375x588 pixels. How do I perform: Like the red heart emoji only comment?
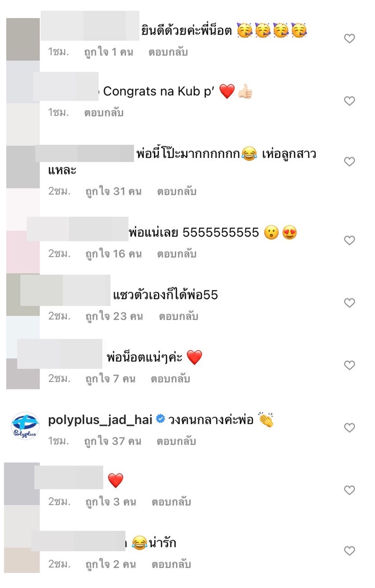pos(349,490)
